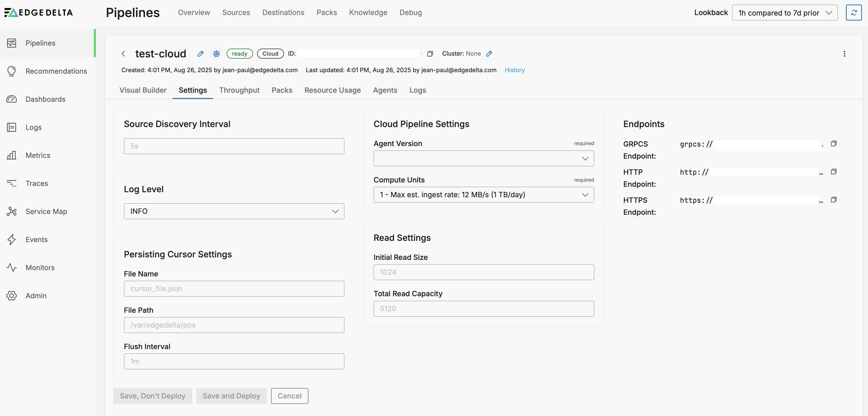This screenshot has width=868, height=416.
Task: Click the refresh button beside Lookback
Action: [x=853, y=13]
